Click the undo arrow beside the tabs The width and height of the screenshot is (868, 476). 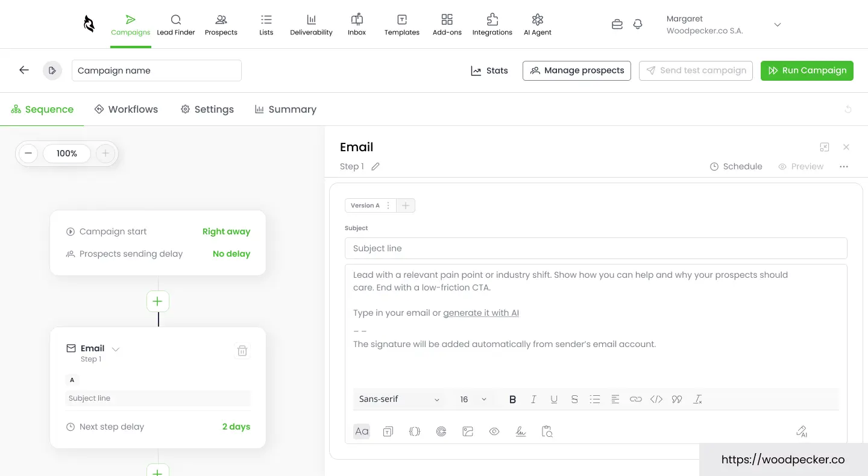point(848,109)
